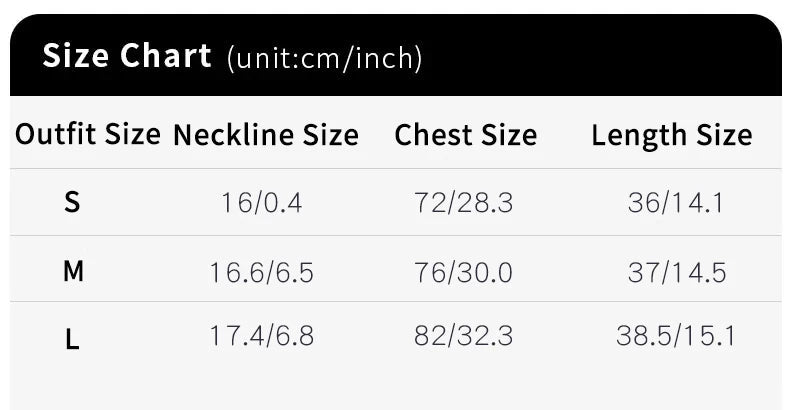Select the Outfit Size column header
The height and width of the screenshot is (410, 790).
pyautogui.click(x=88, y=134)
